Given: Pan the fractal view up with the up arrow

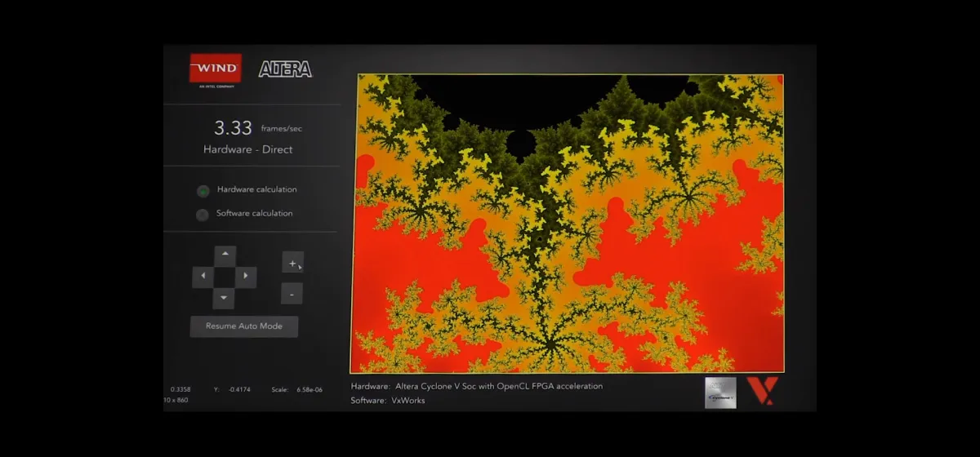Looking at the screenshot, I should pos(225,255).
